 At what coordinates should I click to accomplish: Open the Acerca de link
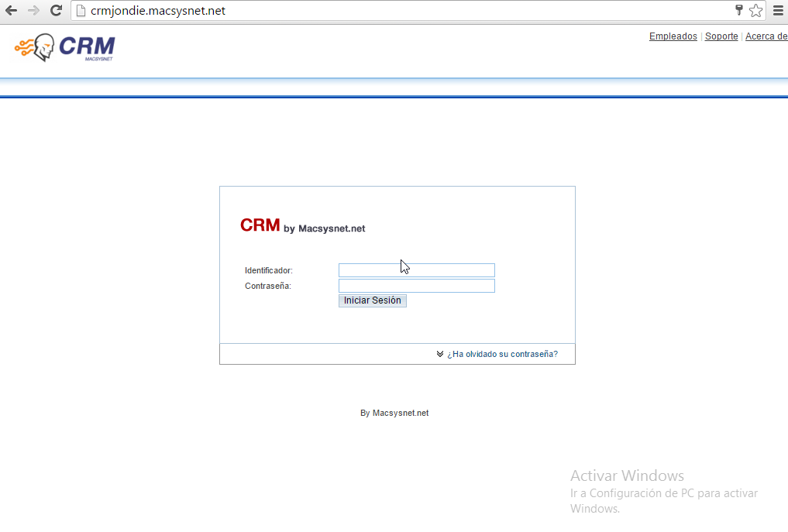point(766,36)
